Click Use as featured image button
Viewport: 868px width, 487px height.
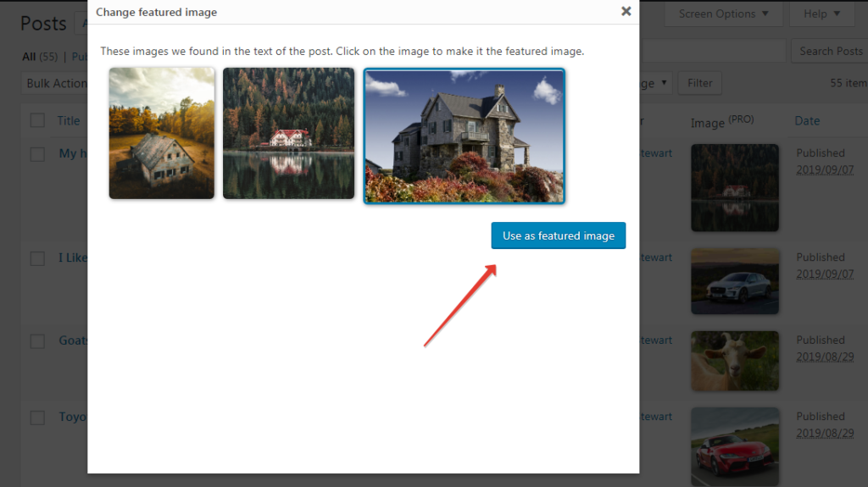[x=558, y=235]
